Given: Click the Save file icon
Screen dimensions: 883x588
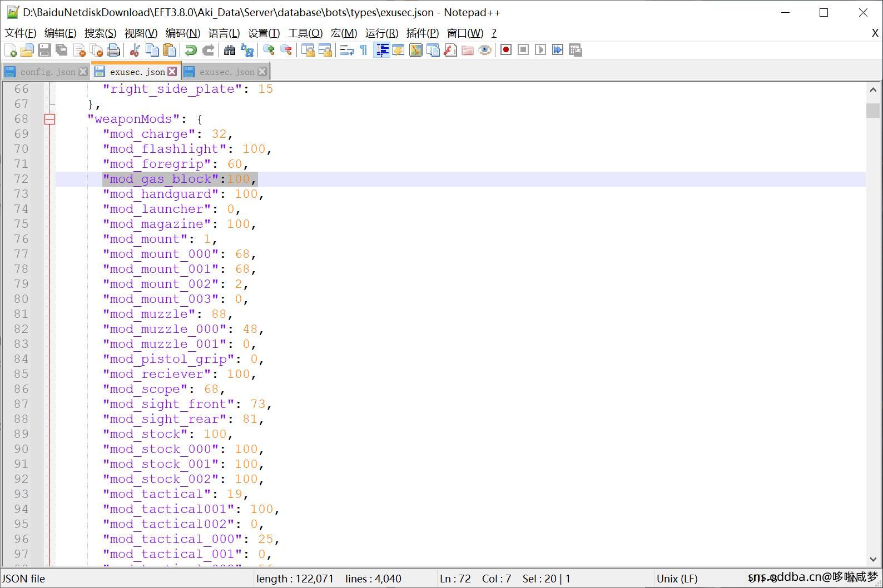Looking at the screenshot, I should tap(44, 50).
